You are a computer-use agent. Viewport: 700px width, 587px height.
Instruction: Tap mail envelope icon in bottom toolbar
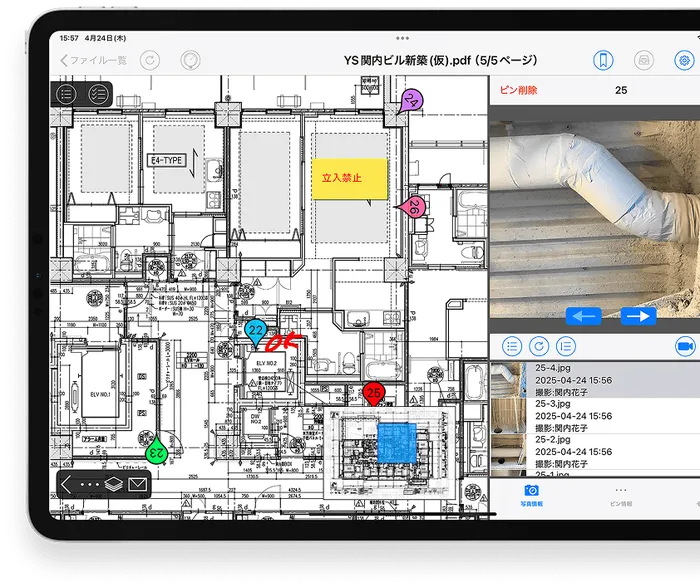(x=138, y=484)
